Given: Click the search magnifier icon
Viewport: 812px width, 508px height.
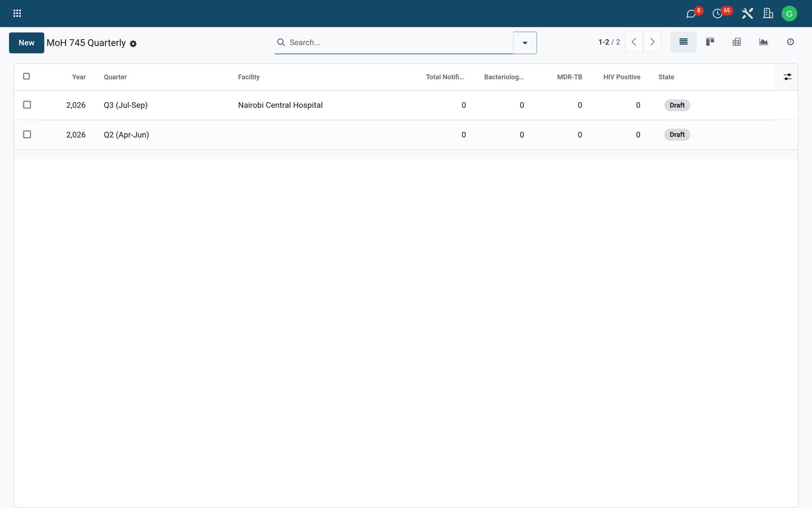Looking at the screenshot, I should pos(281,42).
